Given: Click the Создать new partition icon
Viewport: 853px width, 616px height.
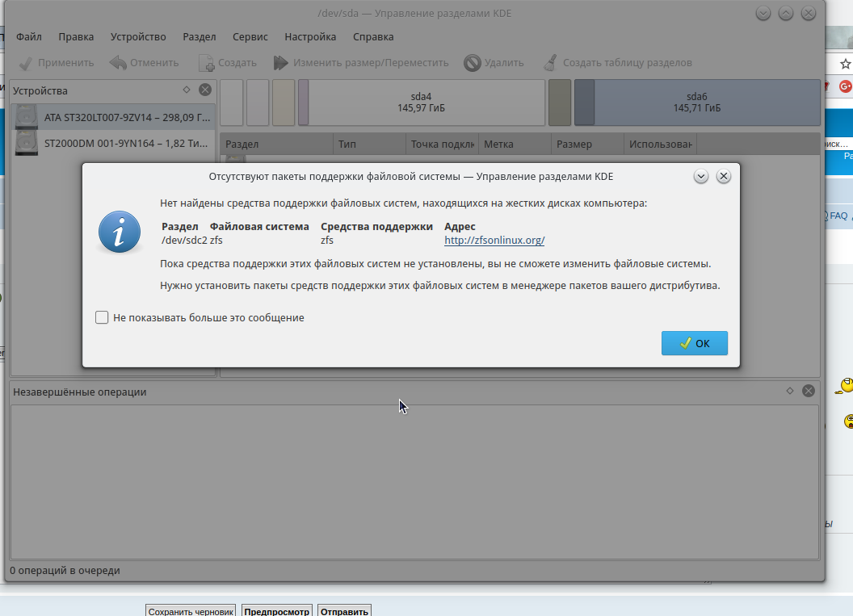Looking at the screenshot, I should click(x=206, y=63).
